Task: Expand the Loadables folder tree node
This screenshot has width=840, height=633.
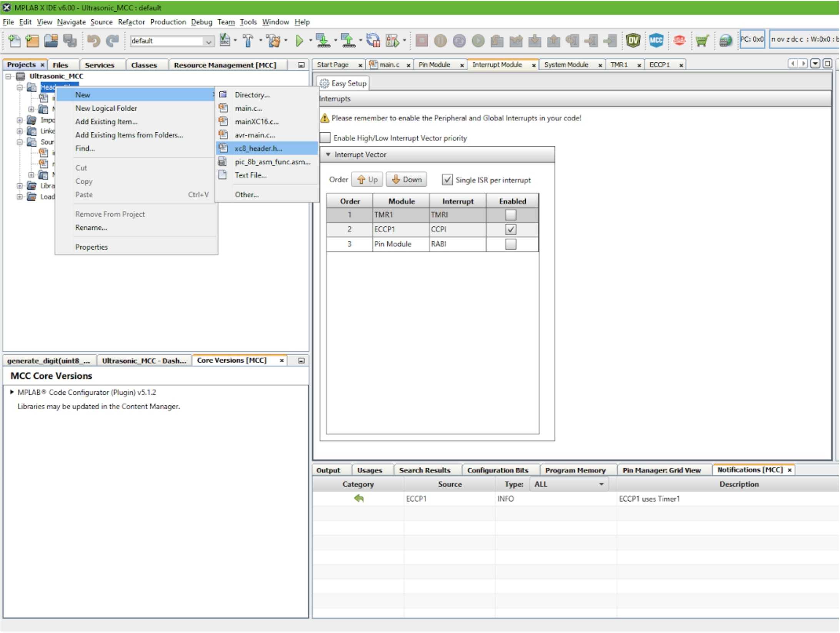Action: [x=19, y=197]
